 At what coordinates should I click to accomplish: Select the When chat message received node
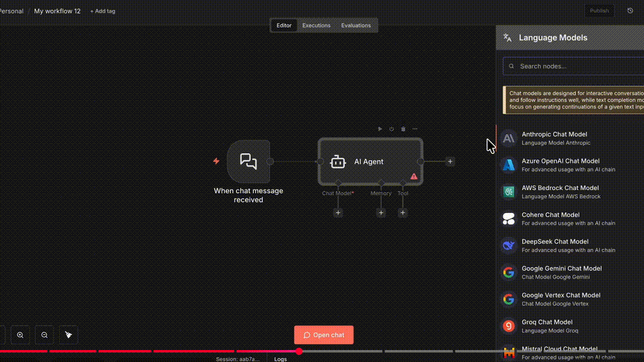249,161
